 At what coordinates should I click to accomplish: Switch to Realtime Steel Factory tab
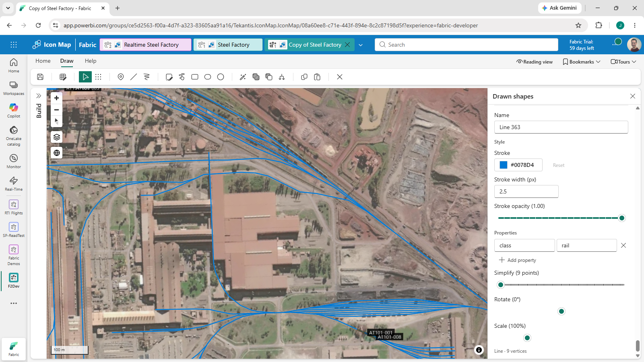coord(146,45)
